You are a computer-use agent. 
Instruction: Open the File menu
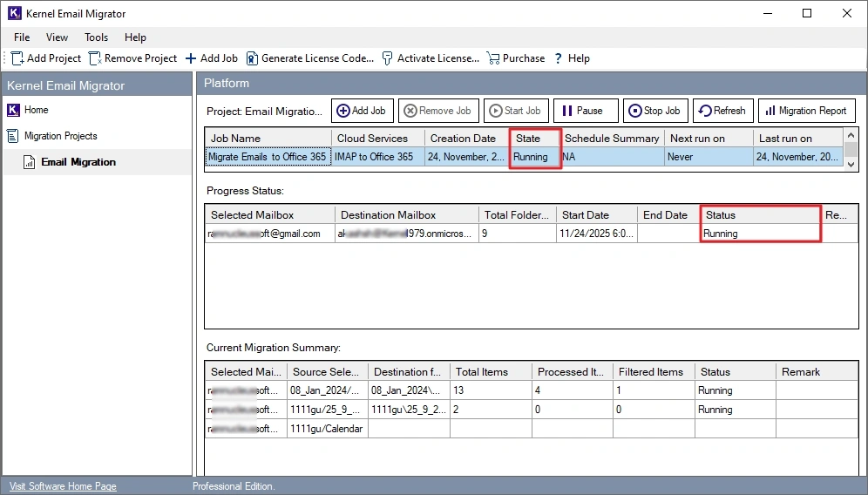[x=22, y=37]
